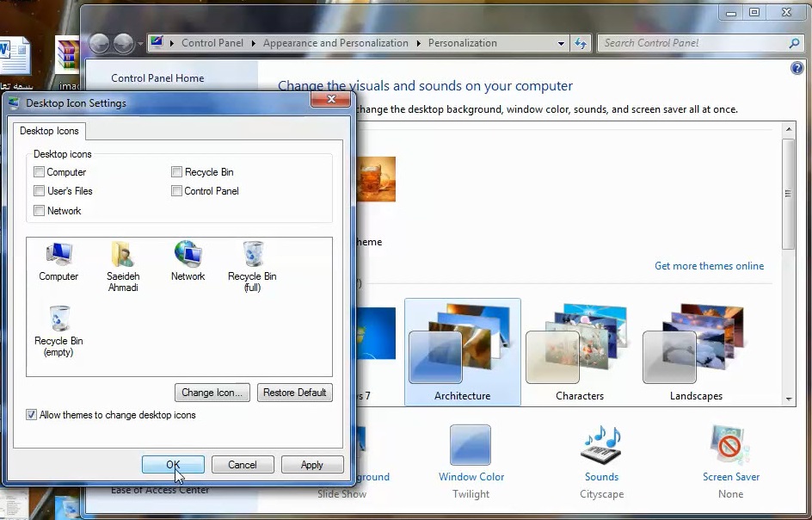Expand the arrow after Appearance and Personalization breadcrumb
812x520 pixels.
click(418, 44)
